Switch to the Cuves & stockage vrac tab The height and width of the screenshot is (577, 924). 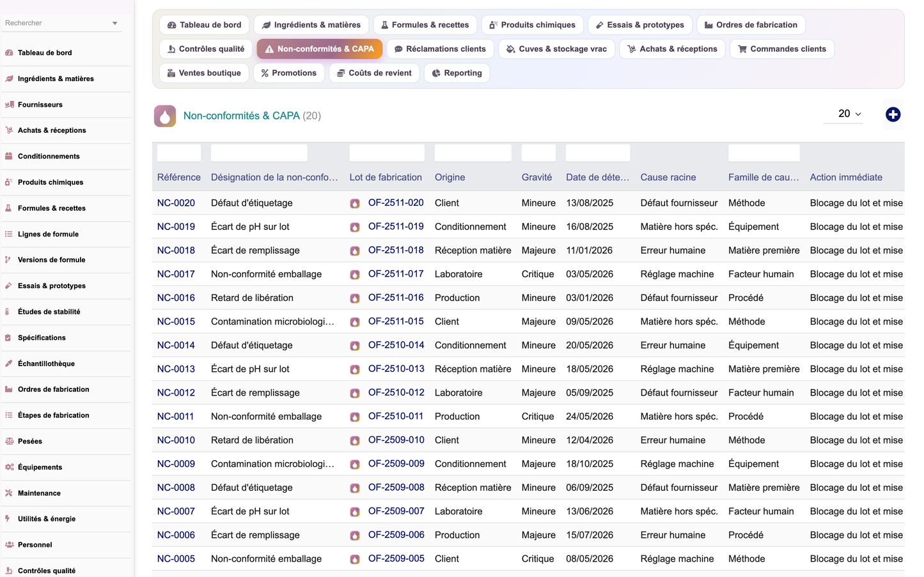[x=556, y=49]
